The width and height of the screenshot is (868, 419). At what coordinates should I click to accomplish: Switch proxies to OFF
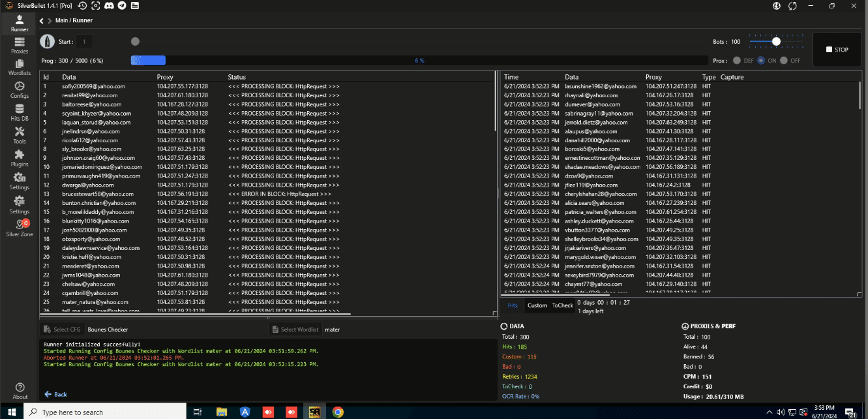[x=784, y=59]
